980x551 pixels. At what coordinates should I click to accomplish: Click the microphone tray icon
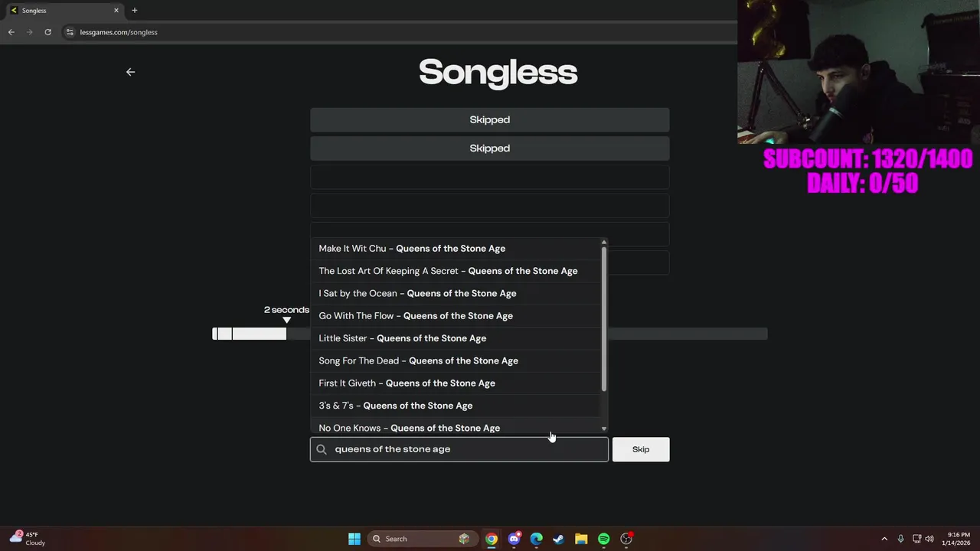(900, 539)
